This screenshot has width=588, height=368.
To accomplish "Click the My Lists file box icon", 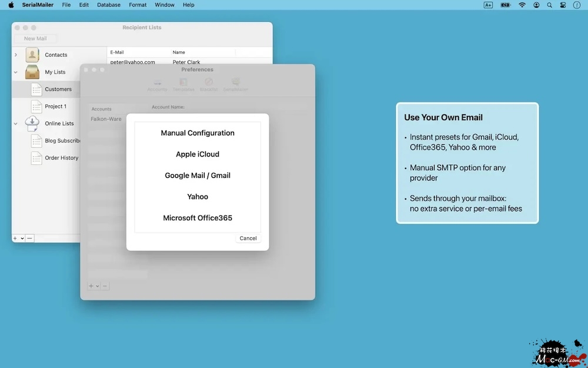I will pos(32,72).
